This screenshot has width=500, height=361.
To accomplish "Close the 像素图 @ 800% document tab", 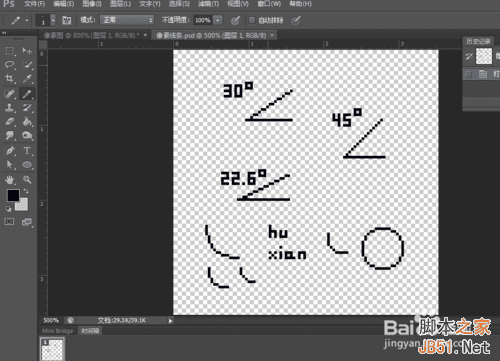I will click(145, 35).
